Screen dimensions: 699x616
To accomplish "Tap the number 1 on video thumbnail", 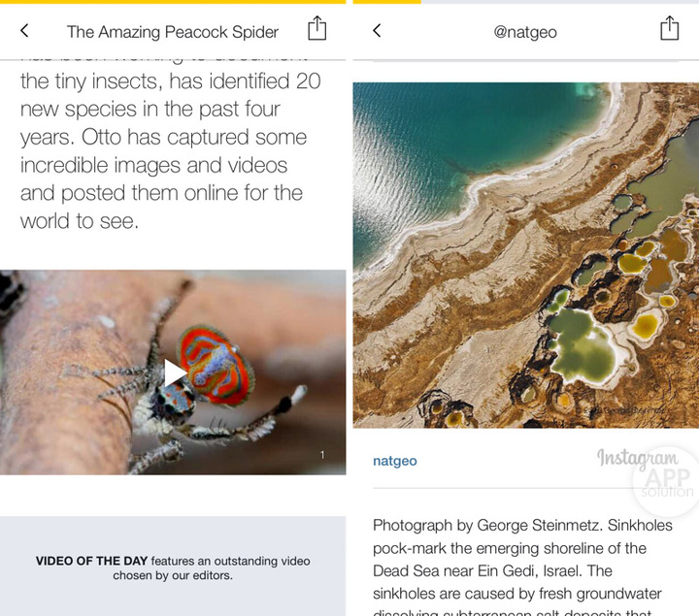I will pyautogui.click(x=322, y=455).
